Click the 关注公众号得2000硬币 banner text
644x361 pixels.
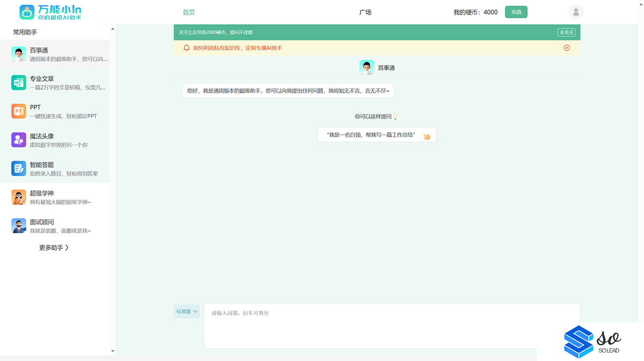(x=216, y=33)
